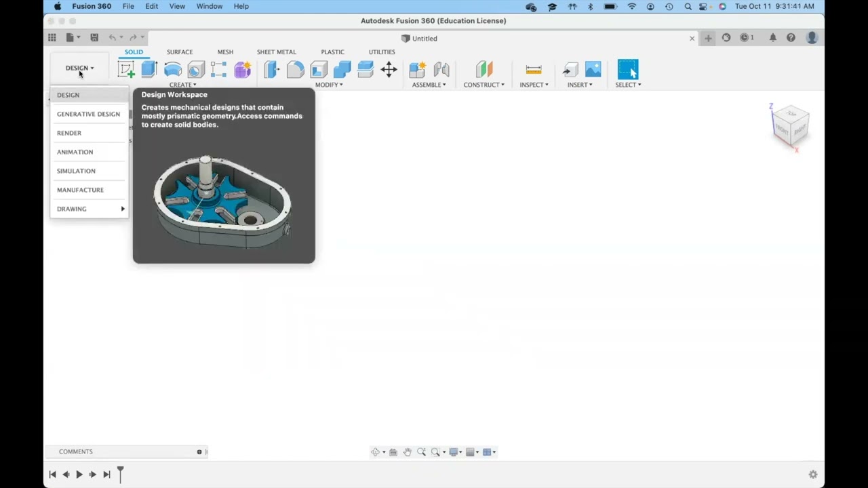Screen dimensions: 868x488
Task: Expand the CONSTRUCT dropdown menu
Action: pyautogui.click(x=484, y=85)
